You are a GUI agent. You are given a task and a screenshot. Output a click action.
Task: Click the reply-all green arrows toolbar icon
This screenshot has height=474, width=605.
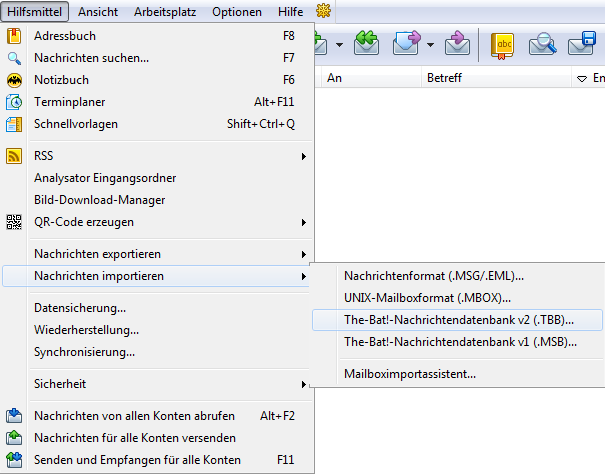click(366, 43)
